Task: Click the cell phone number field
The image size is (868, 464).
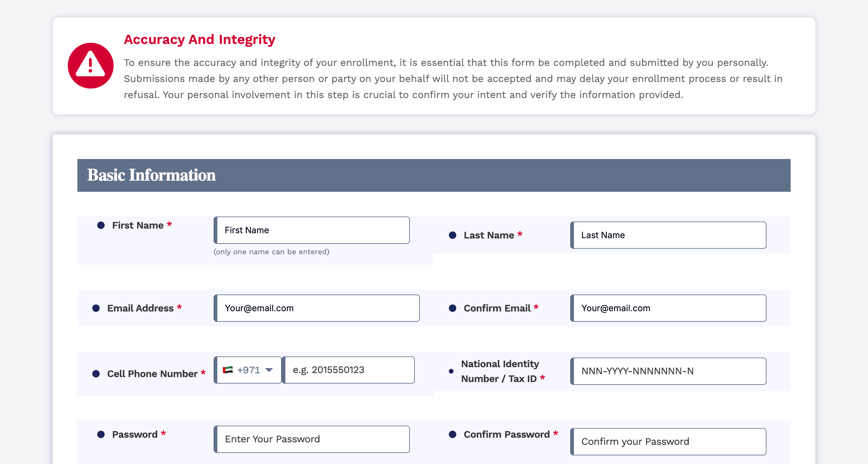Action: pos(349,370)
